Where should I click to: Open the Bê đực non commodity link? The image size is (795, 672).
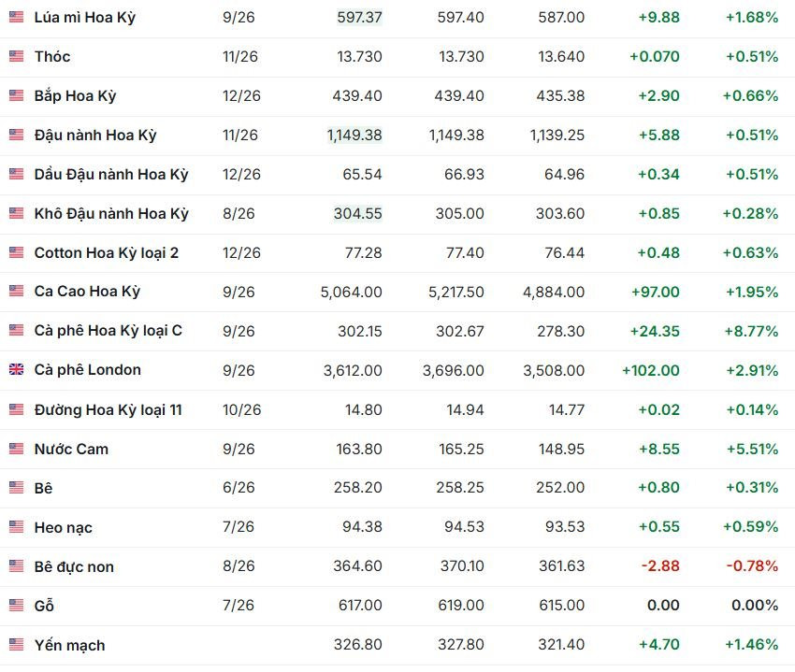point(74,566)
